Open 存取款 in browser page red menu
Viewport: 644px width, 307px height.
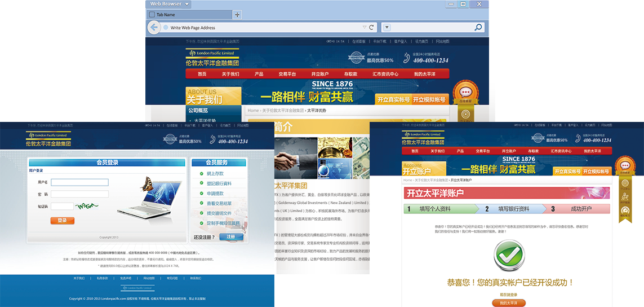click(351, 74)
